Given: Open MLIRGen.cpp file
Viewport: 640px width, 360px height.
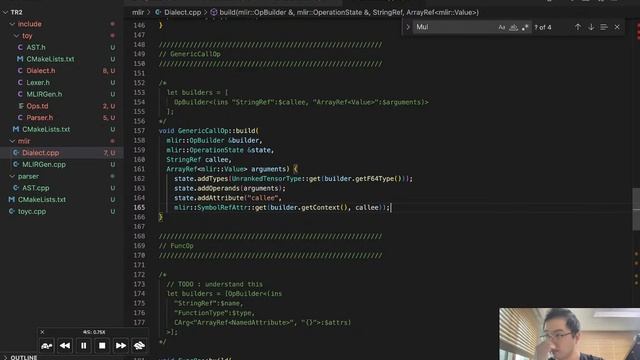Looking at the screenshot, I should click(44, 164).
